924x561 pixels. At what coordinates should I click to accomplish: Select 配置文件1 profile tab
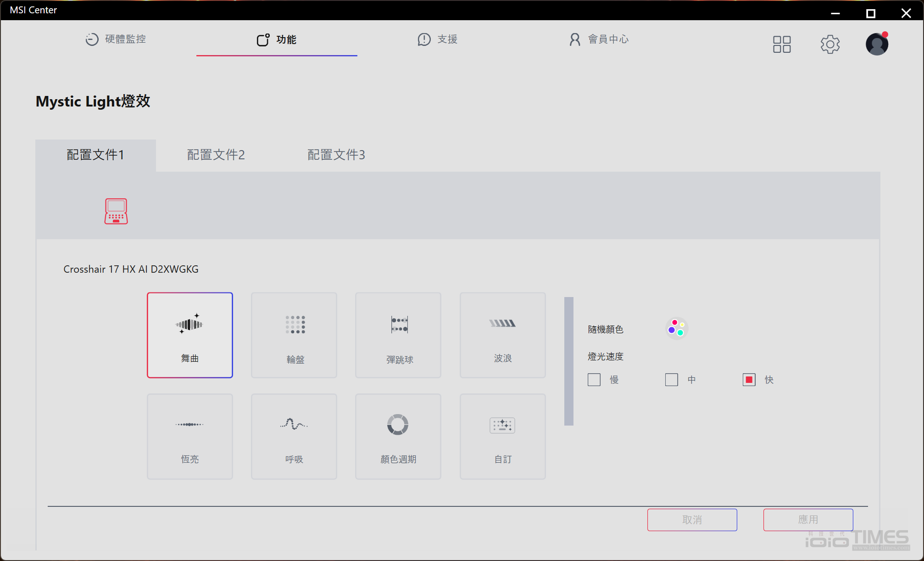point(95,155)
